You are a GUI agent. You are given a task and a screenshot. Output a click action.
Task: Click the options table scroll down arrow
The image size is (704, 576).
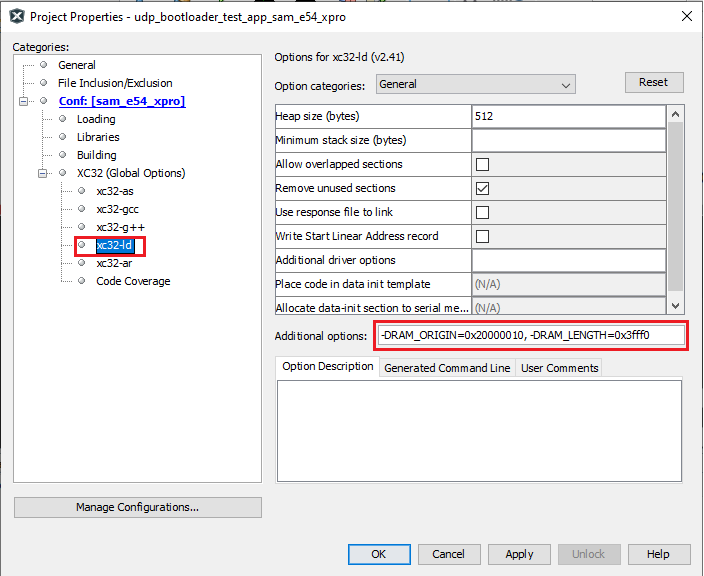[675, 306]
